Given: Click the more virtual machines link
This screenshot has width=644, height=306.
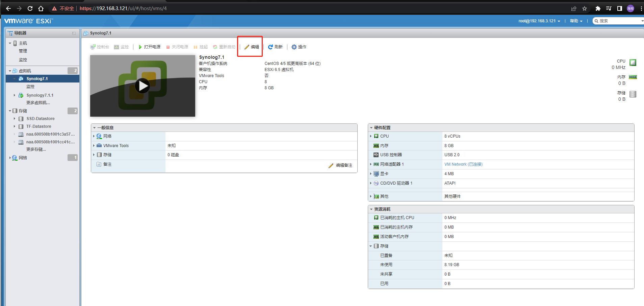Looking at the screenshot, I should 38,103.
